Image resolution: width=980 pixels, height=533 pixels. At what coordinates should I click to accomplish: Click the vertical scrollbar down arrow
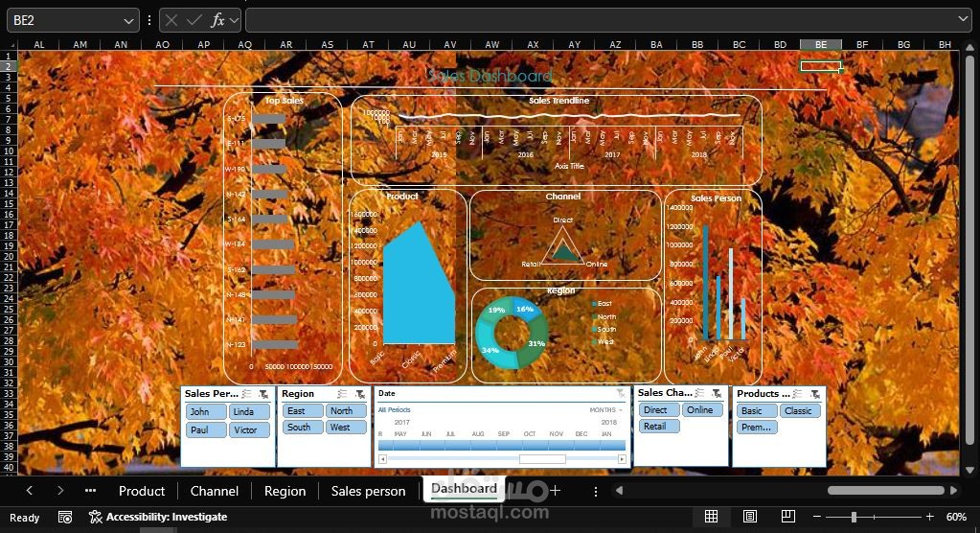point(969,470)
